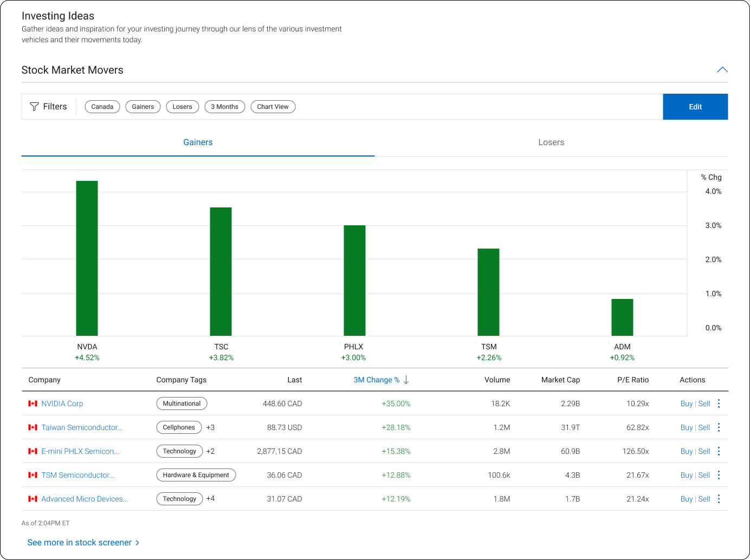Open the more-actions menu for TSM Semiconductor
This screenshot has height=560, width=750.
coord(719,475)
